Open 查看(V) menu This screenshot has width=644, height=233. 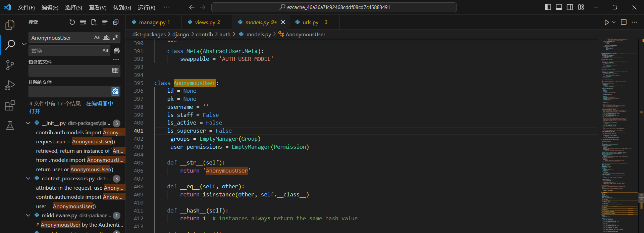tap(98, 7)
